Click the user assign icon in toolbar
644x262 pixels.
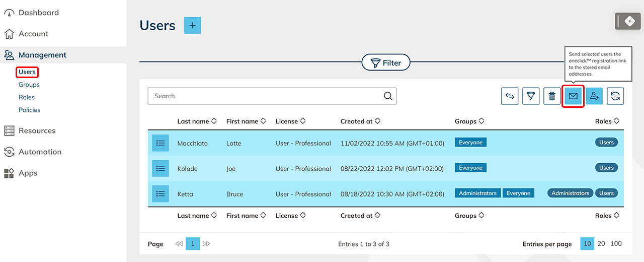(594, 96)
